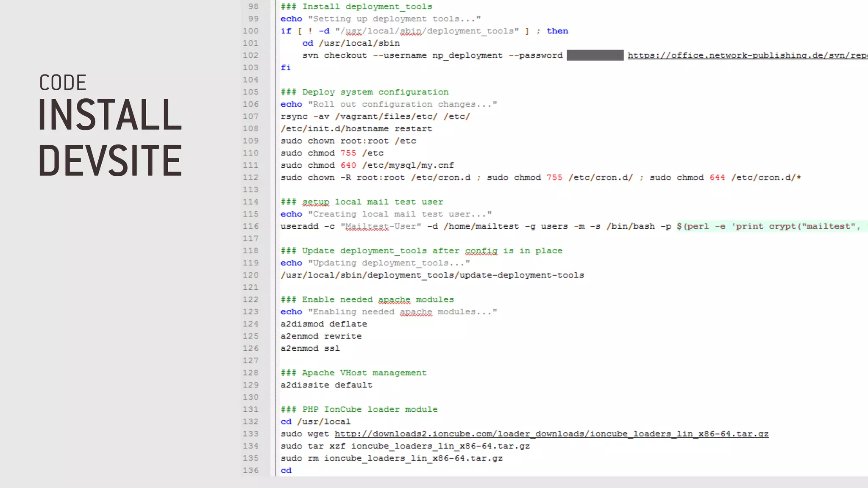This screenshot has width=868, height=488.
Task: Click the 'fi' keyword on line 103
Action: (x=286, y=68)
